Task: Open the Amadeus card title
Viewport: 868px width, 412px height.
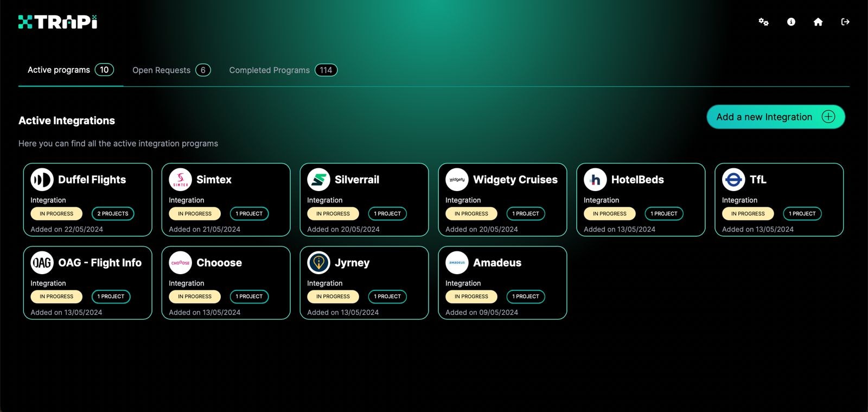Action: pyautogui.click(x=497, y=263)
